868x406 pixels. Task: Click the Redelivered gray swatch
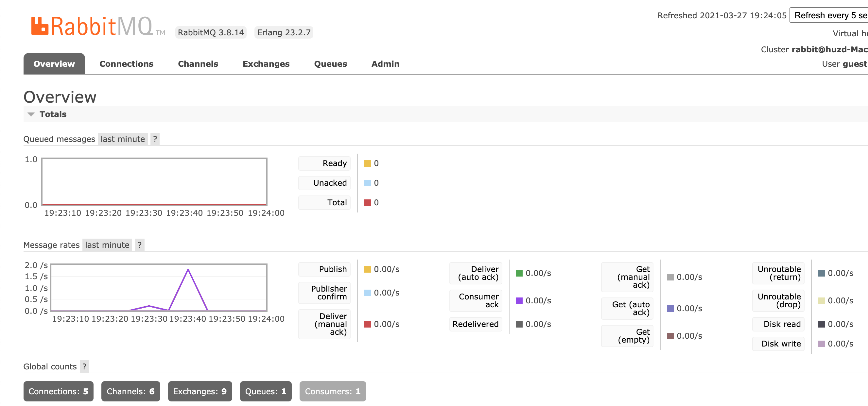point(519,324)
